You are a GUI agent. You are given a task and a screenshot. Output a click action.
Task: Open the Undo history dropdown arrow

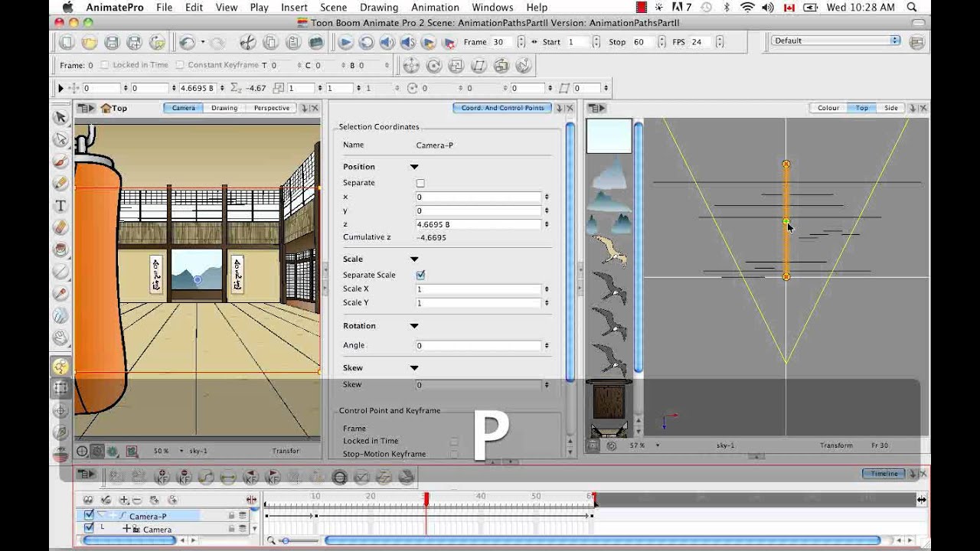(202, 42)
